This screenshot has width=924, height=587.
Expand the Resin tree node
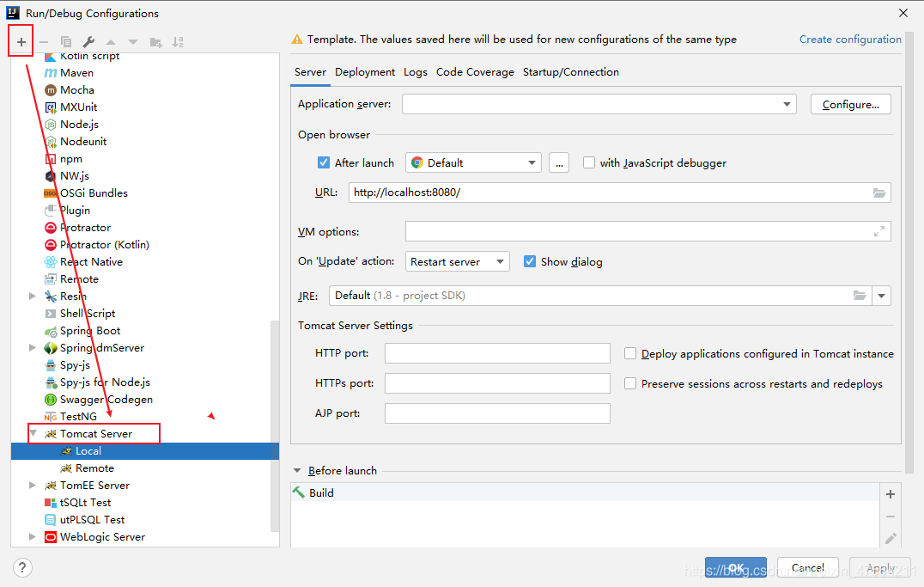pyautogui.click(x=33, y=297)
